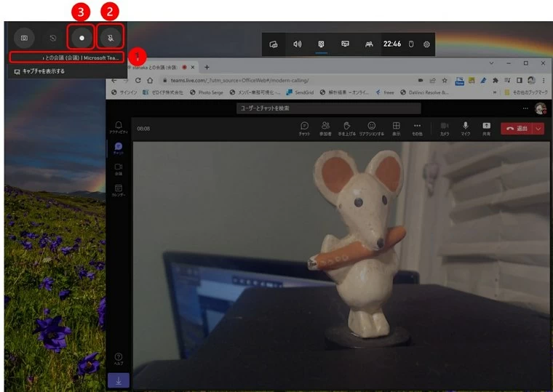Leave the meeting with 退出 button
This screenshot has width=553, height=392.
point(517,129)
